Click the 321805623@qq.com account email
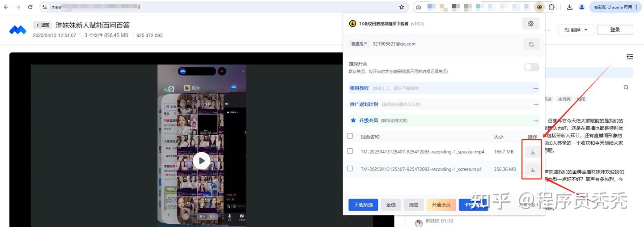644x227 pixels. (394, 44)
